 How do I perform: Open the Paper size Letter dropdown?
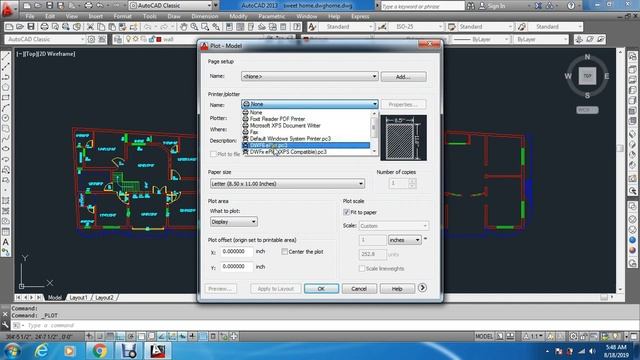click(x=287, y=184)
